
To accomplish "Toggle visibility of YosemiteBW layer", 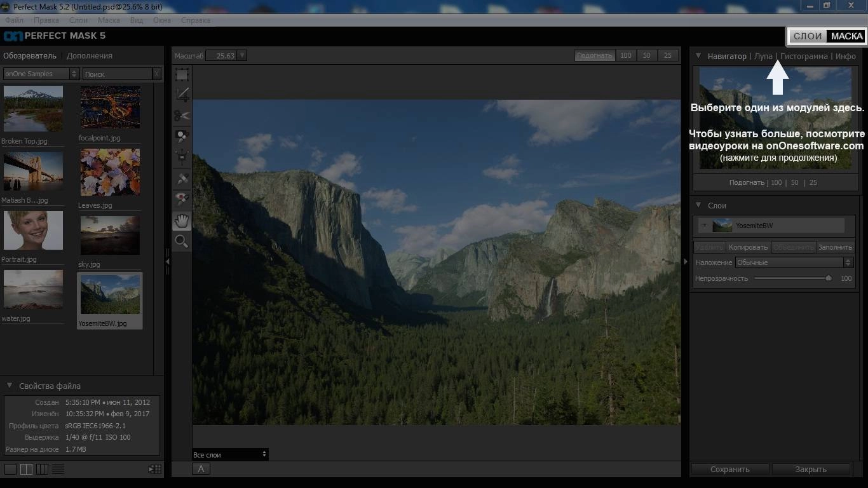I will coord(704,226).
